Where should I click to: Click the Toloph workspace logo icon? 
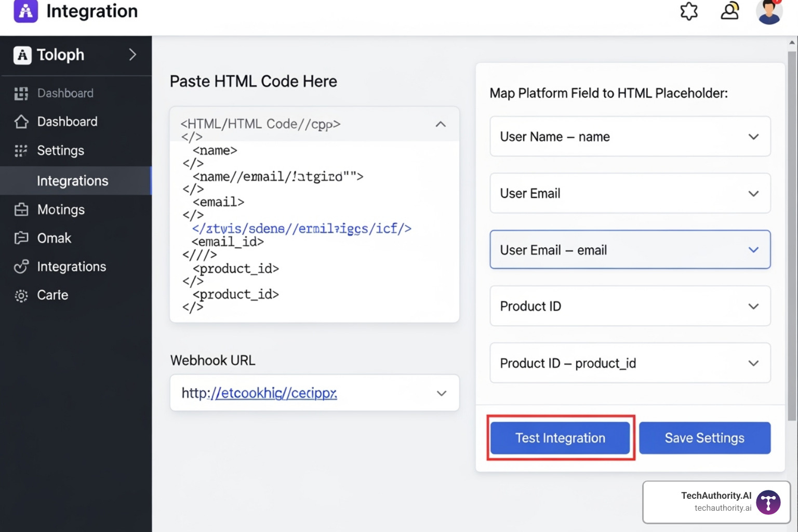click(22, 55)
